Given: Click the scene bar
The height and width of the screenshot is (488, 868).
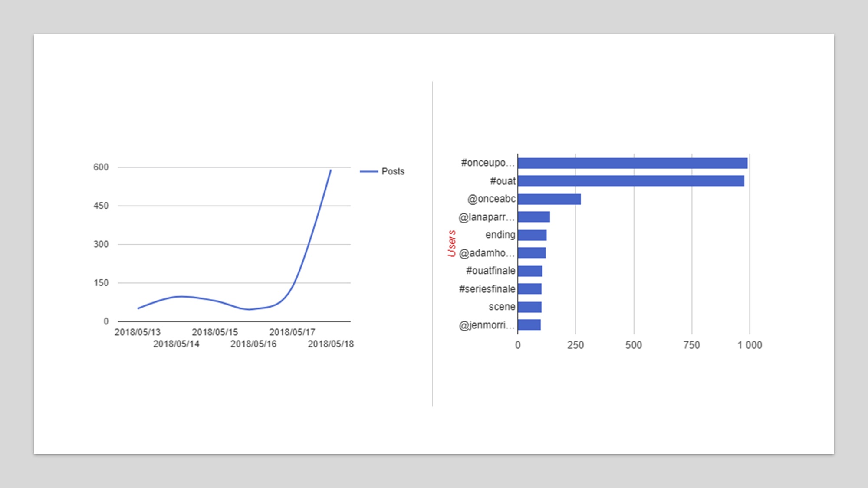Looking at the screenshot, I should (x=529, y=307).
